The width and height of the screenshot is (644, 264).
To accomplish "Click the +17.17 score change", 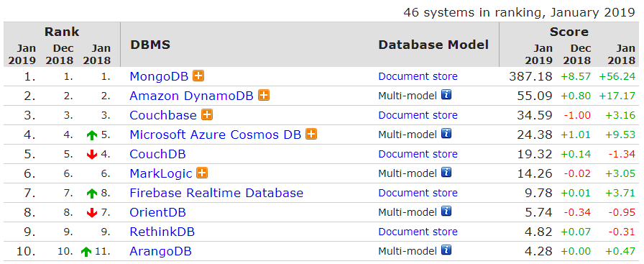I will click(617, 96).
